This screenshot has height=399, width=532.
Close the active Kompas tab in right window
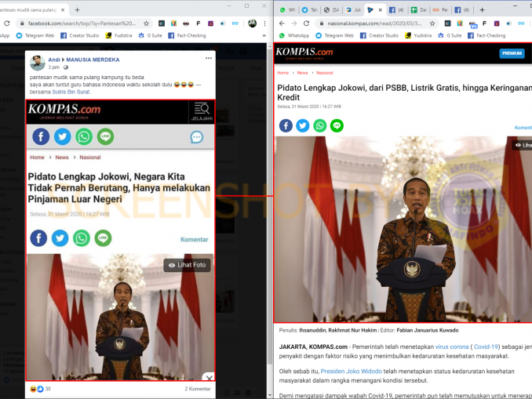pyautogui.click(x=381, y=10)
